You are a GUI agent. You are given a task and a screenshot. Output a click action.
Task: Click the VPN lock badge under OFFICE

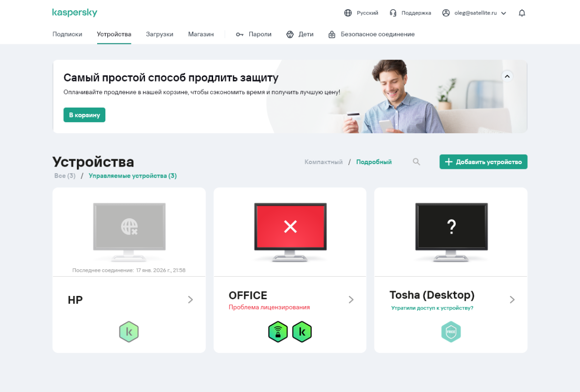[x=278, y=332]
